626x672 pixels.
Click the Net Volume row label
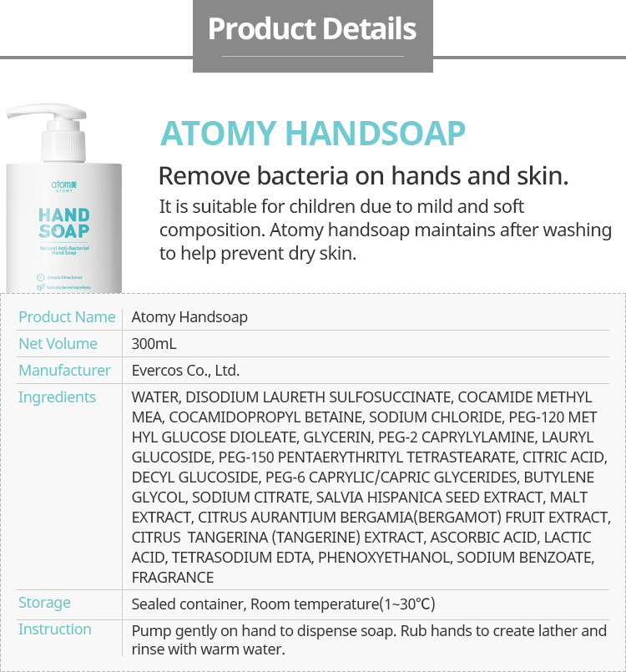(x=58, y=344)
